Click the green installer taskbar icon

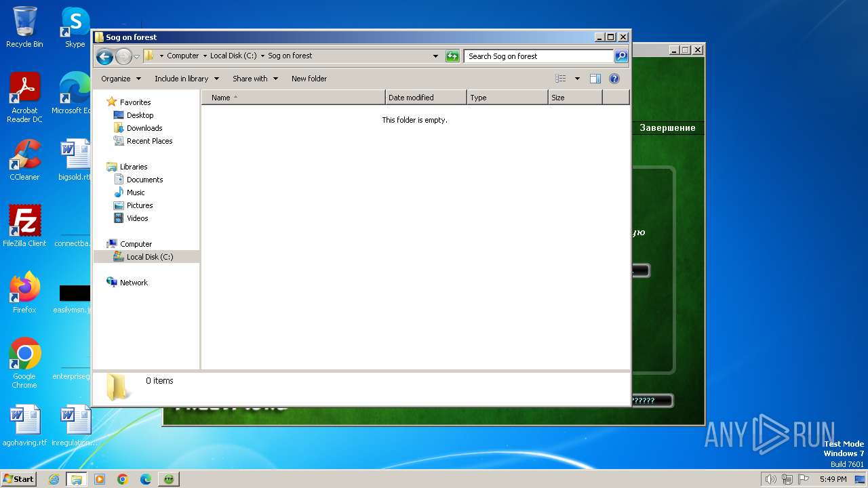click(169, 479)
